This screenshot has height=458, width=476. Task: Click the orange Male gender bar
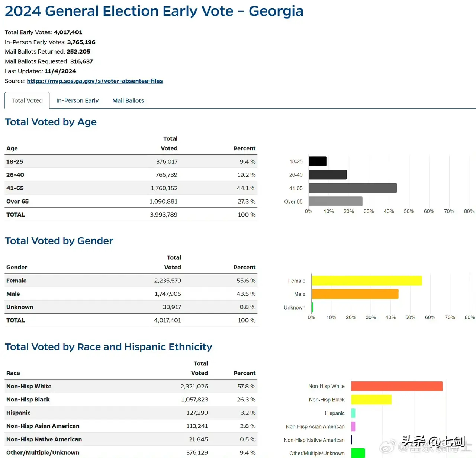coord(355,294)
